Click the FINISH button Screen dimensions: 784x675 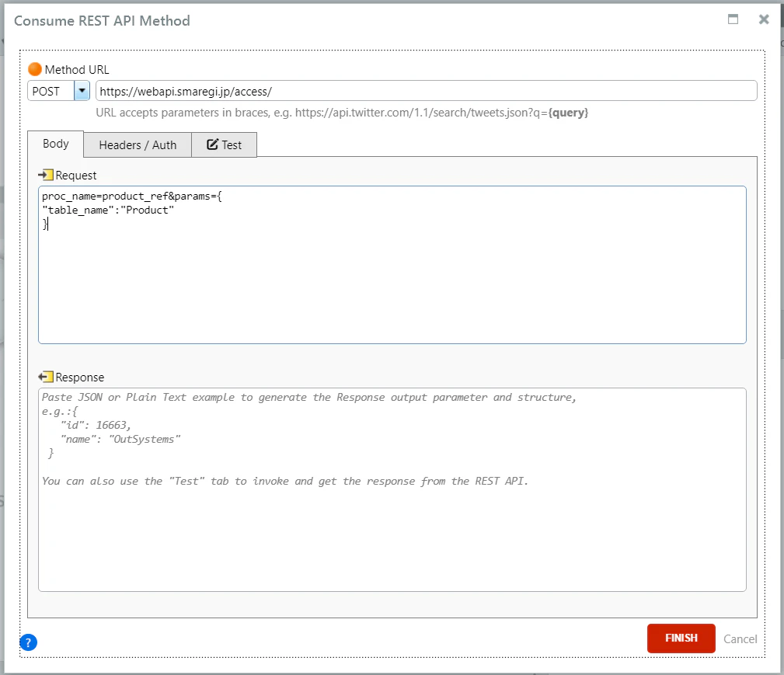click(x=681, y=638)
